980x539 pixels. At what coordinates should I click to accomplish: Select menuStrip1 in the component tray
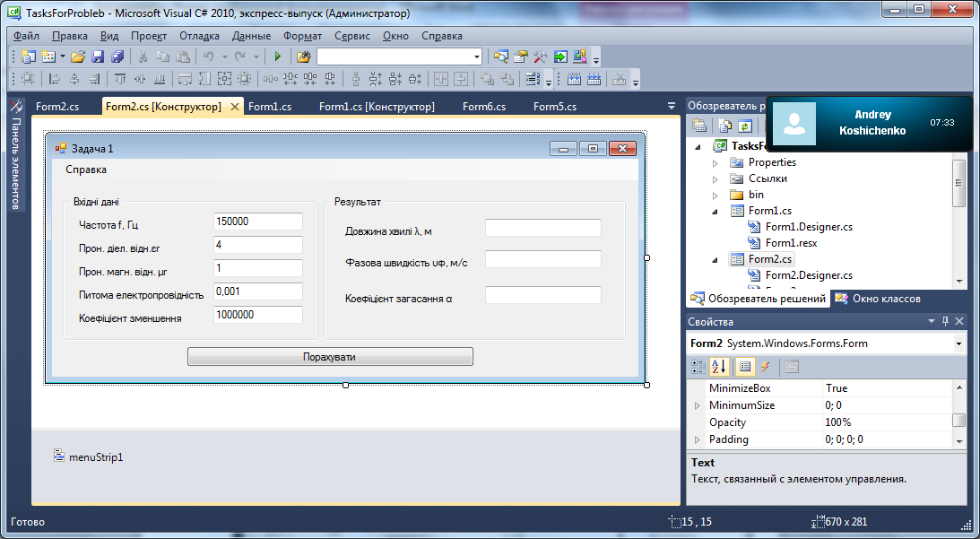coord(89,457)
